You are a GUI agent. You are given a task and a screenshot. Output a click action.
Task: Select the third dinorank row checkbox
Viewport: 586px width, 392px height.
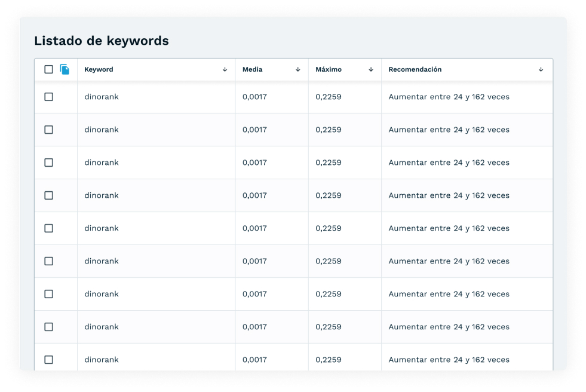coord(48,163)
